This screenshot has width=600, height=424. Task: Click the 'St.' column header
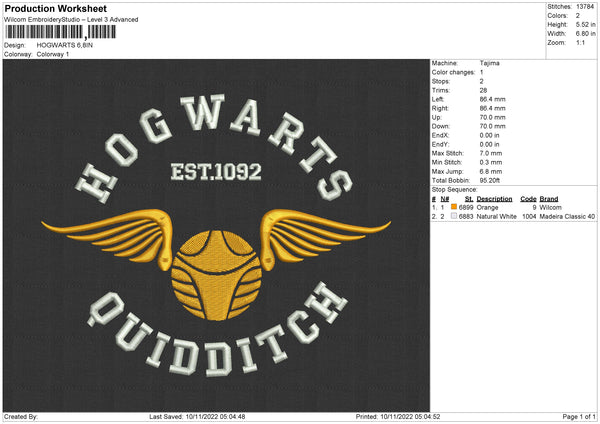469,199
